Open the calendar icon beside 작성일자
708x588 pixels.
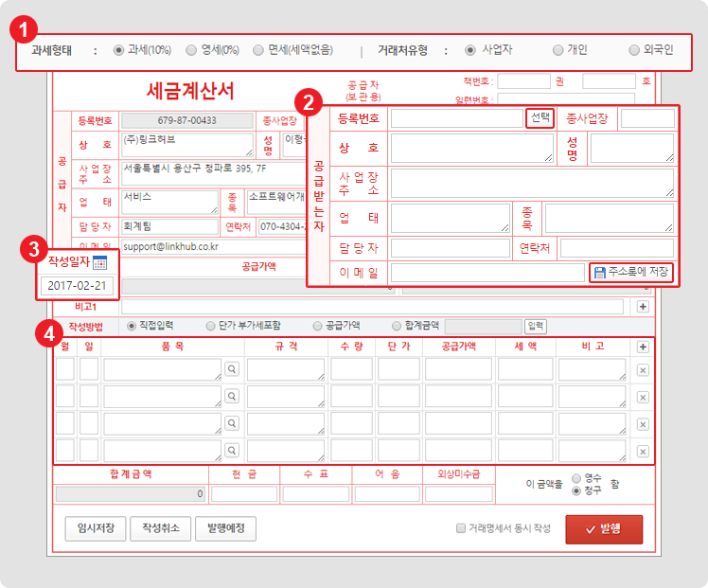coord(99,262)
